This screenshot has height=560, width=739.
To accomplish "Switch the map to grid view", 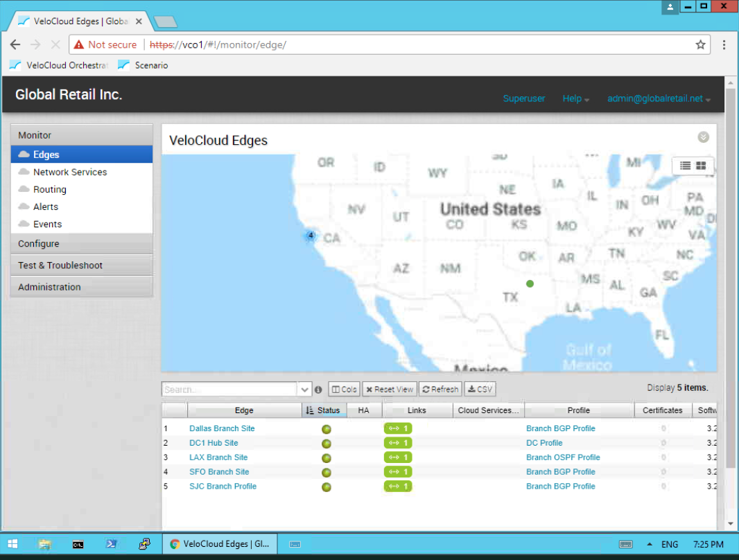I will coord(701,166).
